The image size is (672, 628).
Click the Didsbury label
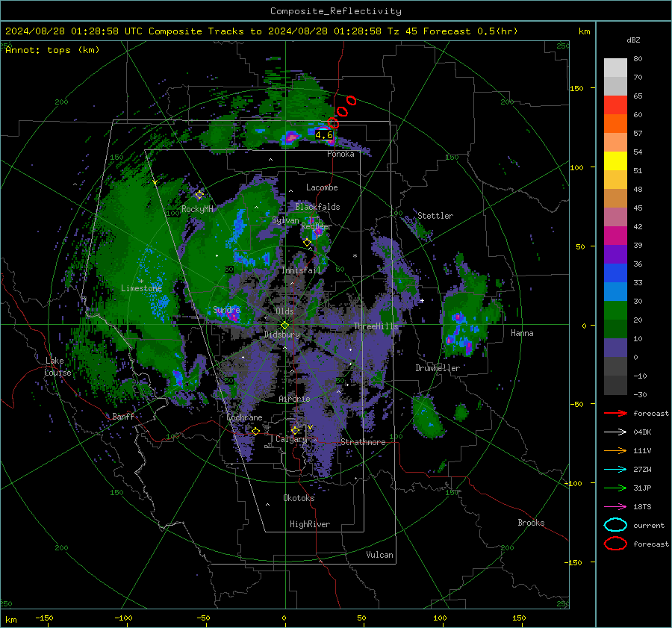pyautogui.click(x=281, y=335)
